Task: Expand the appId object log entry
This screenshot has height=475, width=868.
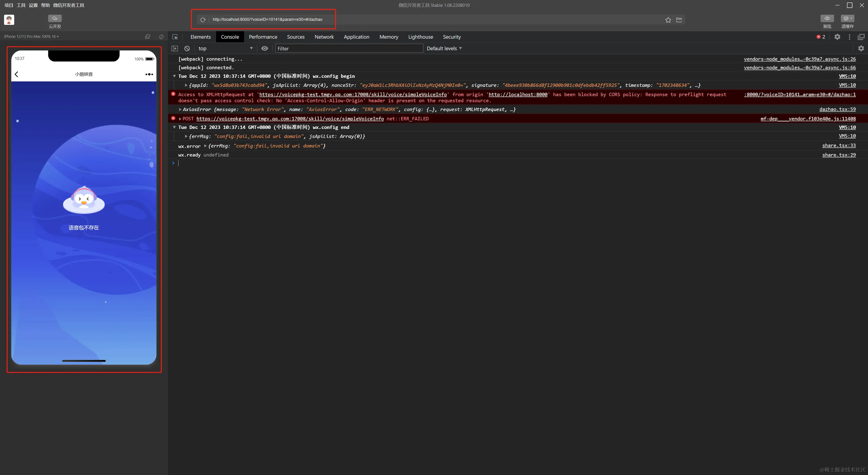Action: tap(186, 85)
